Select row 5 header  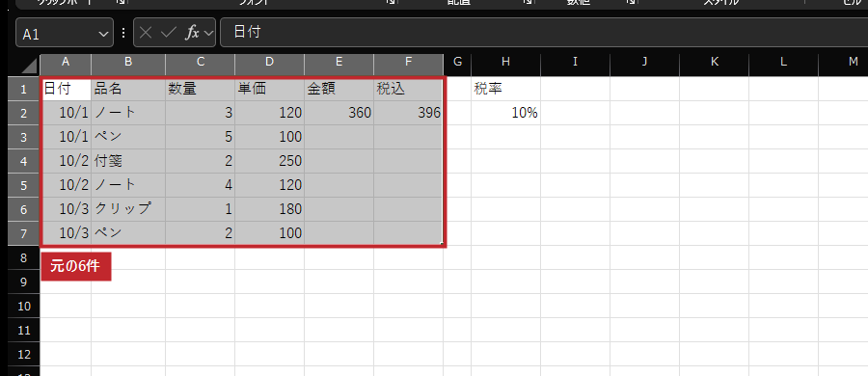click(24, 185)
